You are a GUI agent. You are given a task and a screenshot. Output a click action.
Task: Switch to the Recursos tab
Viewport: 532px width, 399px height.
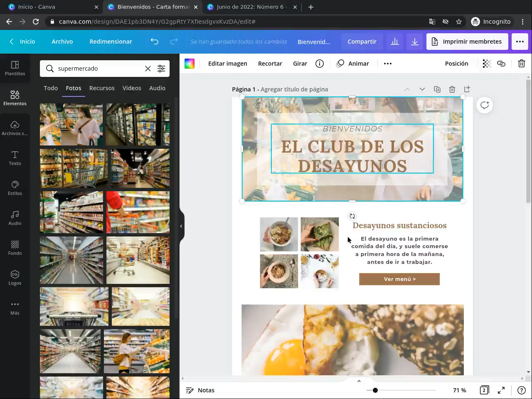pos(102,88)
